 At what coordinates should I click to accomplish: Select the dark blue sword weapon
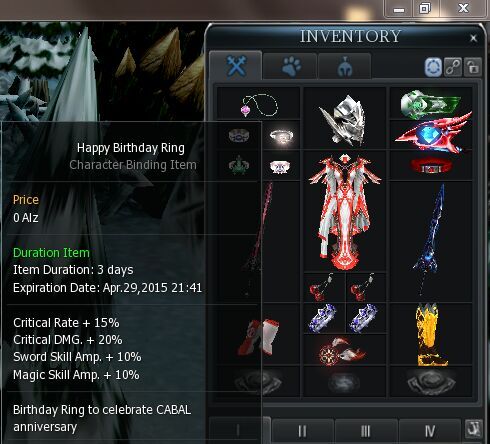[x=431, y=242]
